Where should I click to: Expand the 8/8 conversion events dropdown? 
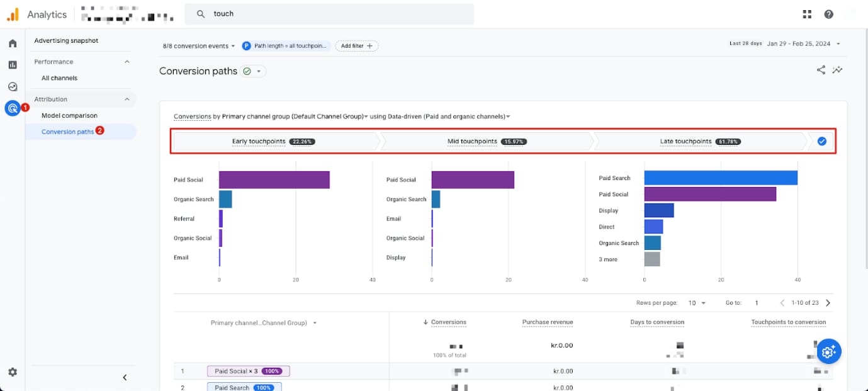[x=199, y=46]
